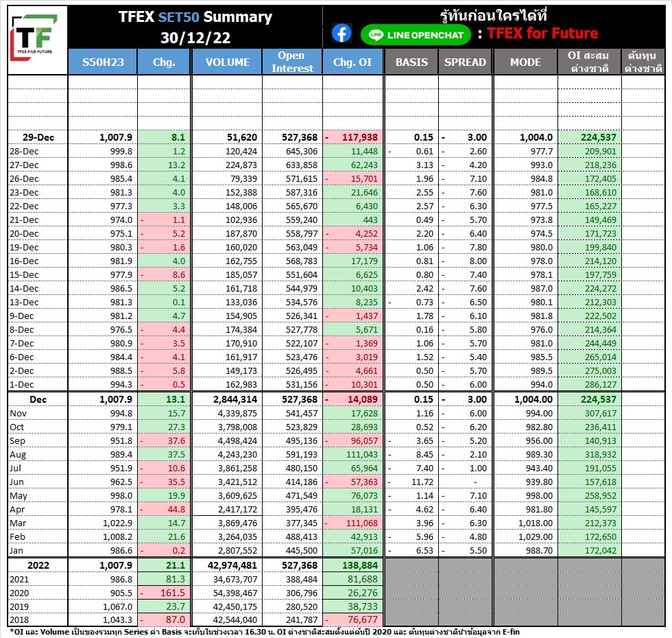This screenshot has width=672, height=638.
Task: Click the 2018 row label
Action: 19,619
